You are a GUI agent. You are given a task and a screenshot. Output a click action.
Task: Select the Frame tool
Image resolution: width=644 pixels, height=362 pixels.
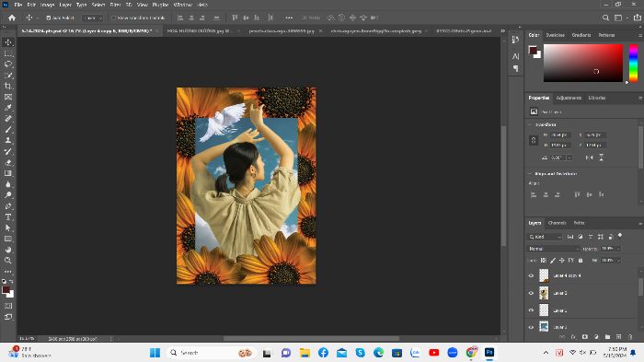[x=8, y=97]
